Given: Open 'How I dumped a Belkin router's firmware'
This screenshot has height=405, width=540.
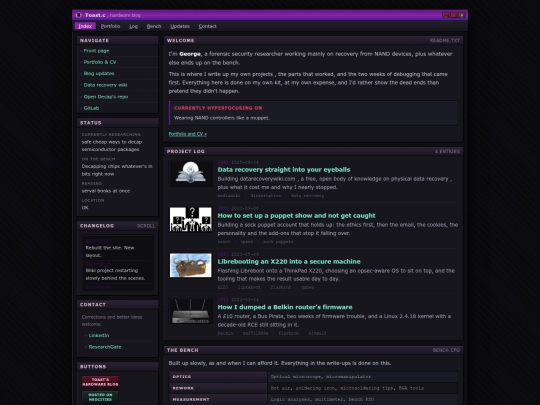Looking at the screenshot, I should pos(285,307).
